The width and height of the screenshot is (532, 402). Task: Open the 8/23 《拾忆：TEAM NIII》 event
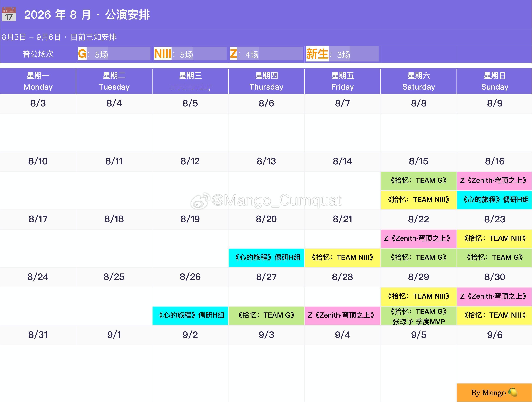pyautogui.click(x=494, y=239)
